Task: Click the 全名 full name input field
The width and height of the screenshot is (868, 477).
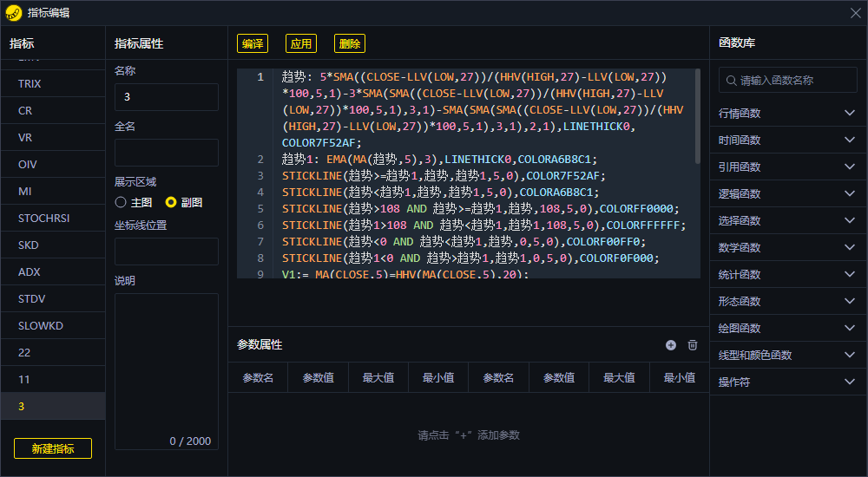Action: click(166, 153)
